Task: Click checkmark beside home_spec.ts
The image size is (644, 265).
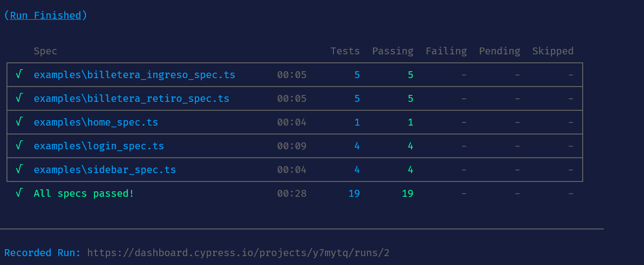Action: click(19, 122)
